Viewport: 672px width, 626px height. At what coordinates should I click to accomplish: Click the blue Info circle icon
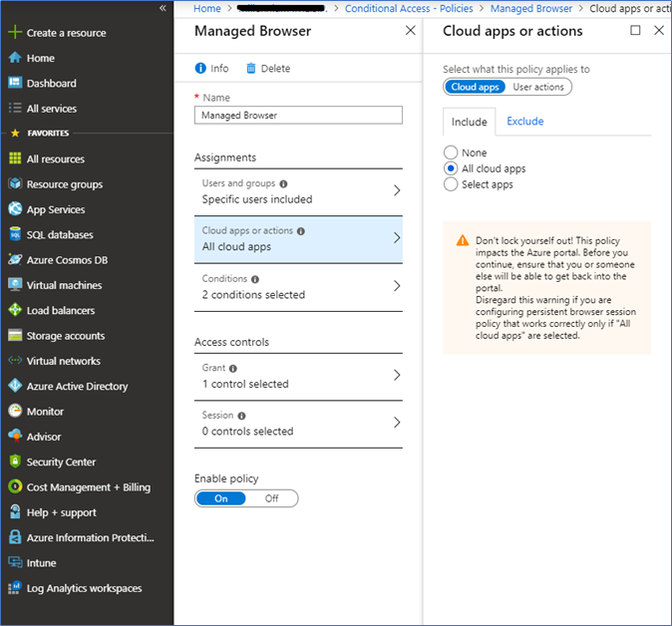click(x=200, y=68)
